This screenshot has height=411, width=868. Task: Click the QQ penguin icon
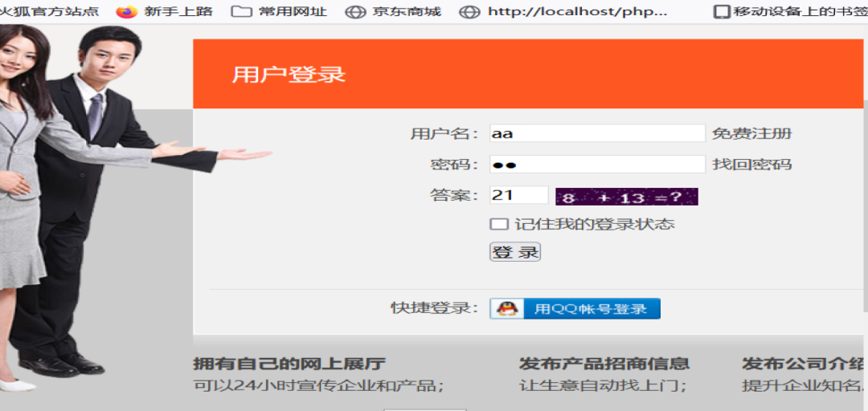point(506,309)
